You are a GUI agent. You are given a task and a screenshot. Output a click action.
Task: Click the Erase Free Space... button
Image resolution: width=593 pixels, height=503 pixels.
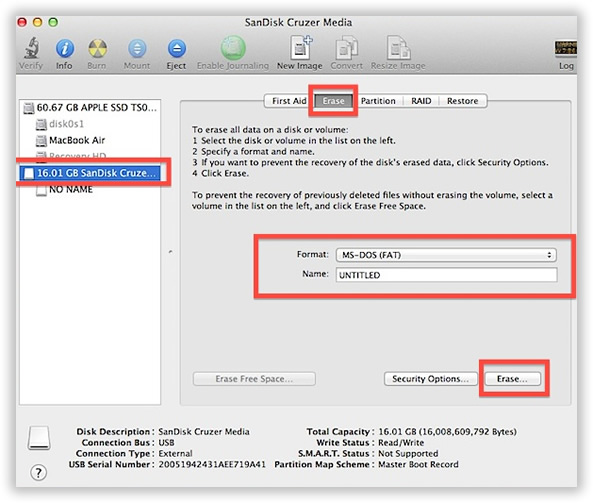pos(254,379)
